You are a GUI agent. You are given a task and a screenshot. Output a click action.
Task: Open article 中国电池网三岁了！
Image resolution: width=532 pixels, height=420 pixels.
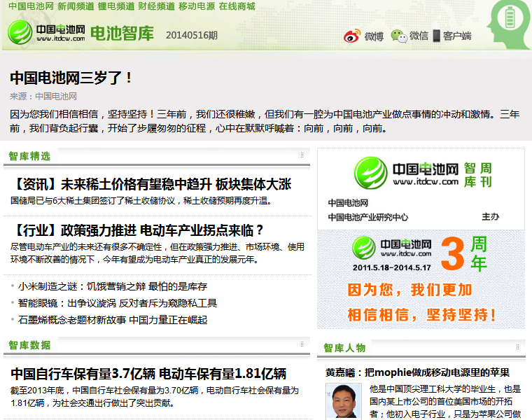tap(71, 78)
